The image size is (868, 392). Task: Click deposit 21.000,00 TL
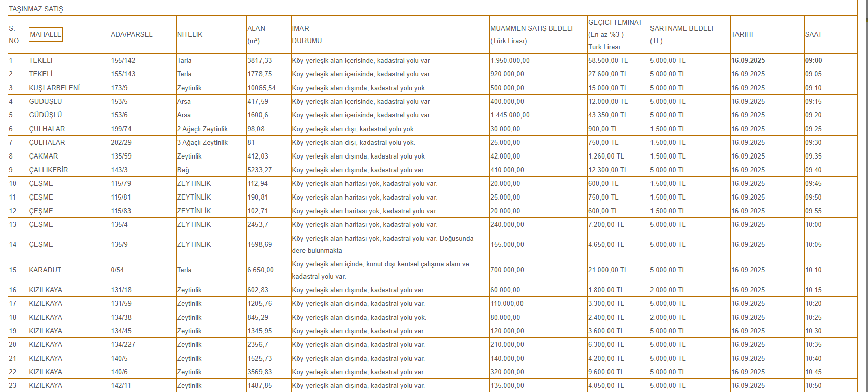(608, 270)
